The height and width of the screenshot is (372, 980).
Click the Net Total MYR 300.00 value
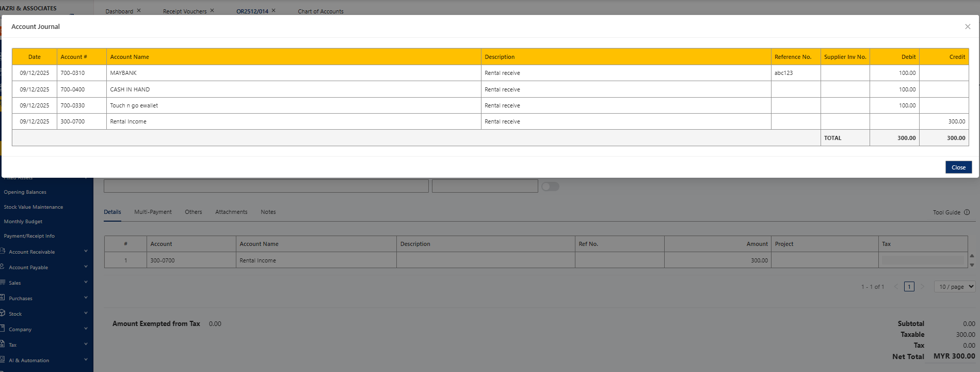tap(954, 357)
